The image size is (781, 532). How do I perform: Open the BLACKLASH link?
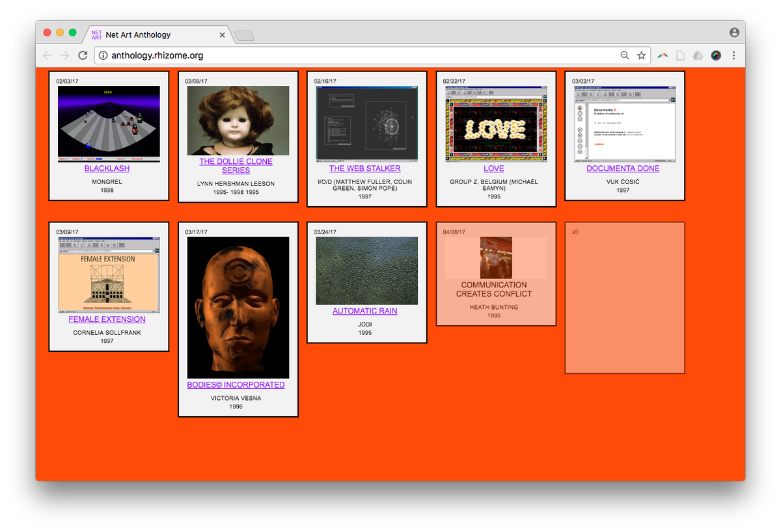[x=107, y=168]
